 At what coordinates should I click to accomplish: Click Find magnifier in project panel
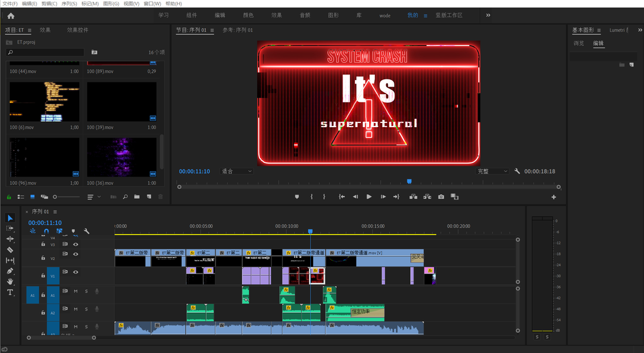coord(125,197)
